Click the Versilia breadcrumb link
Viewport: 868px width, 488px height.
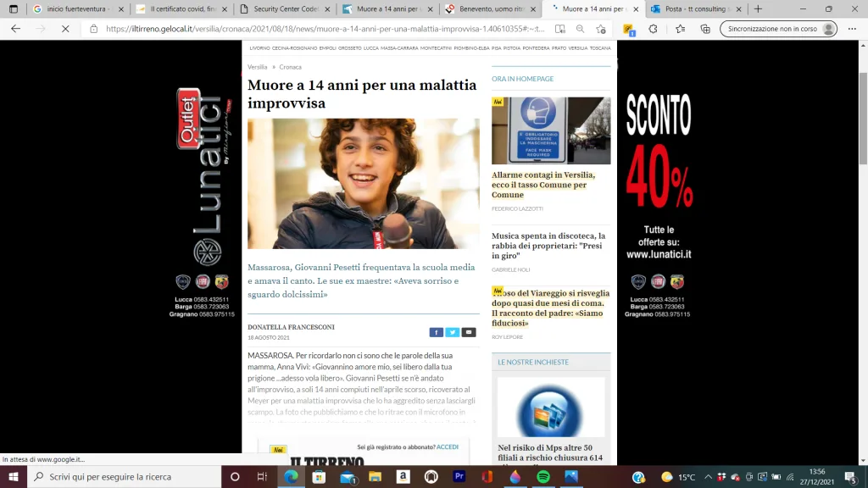[x=258, y=67]
